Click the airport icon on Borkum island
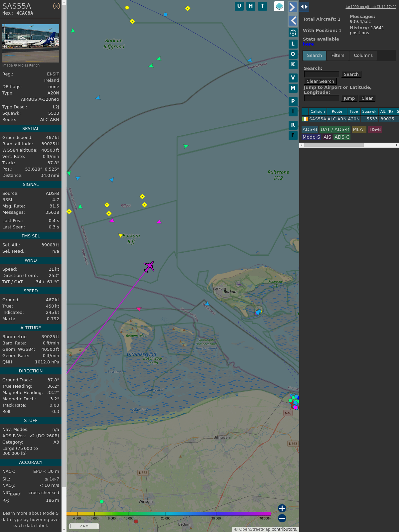 [x=239, y=284]
